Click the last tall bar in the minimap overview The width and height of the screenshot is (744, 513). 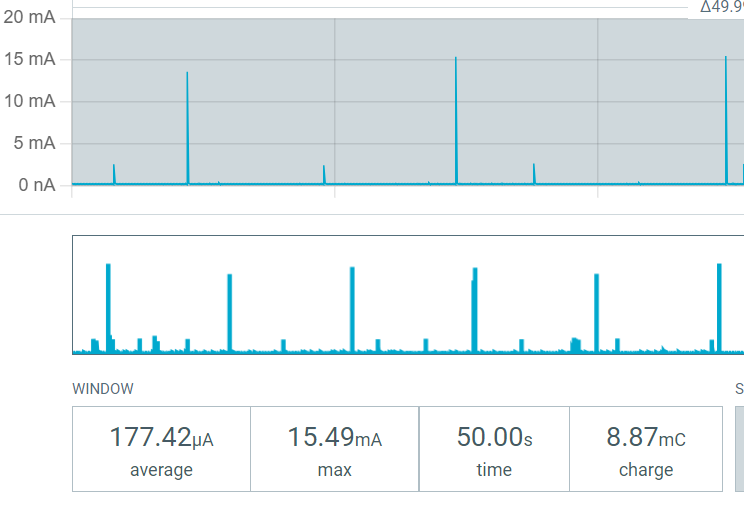(719, 308)
